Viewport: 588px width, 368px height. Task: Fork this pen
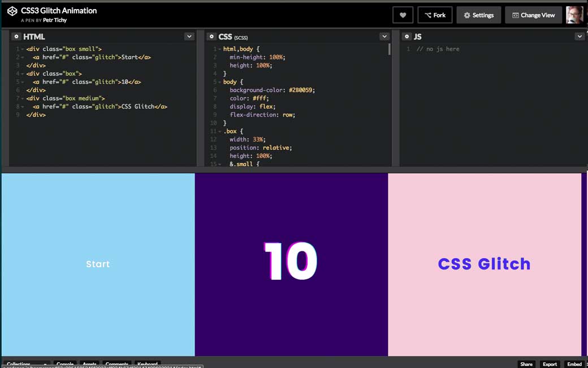(x=435, y=15)
